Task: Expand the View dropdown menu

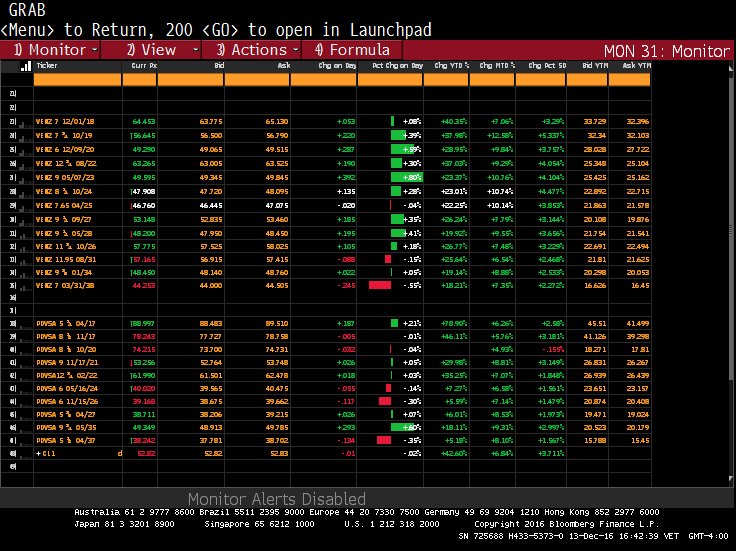Action: click(x=157, y=49)
